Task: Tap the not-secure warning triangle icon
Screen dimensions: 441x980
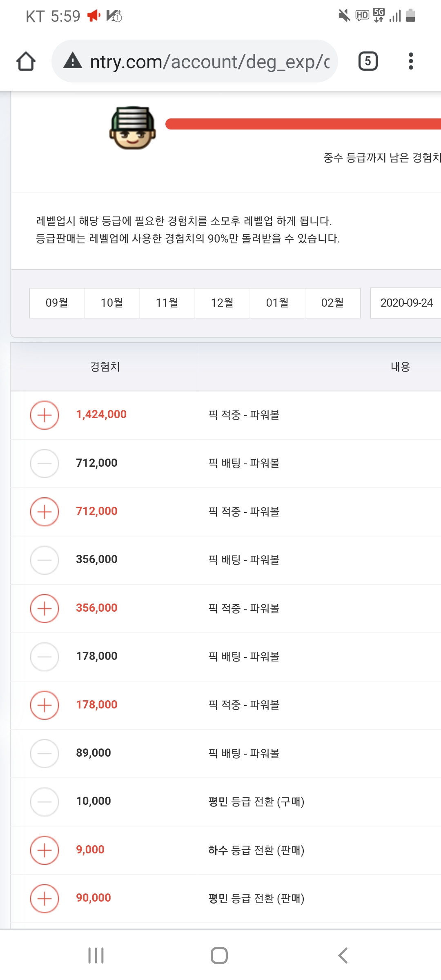Action: point(73,61)
